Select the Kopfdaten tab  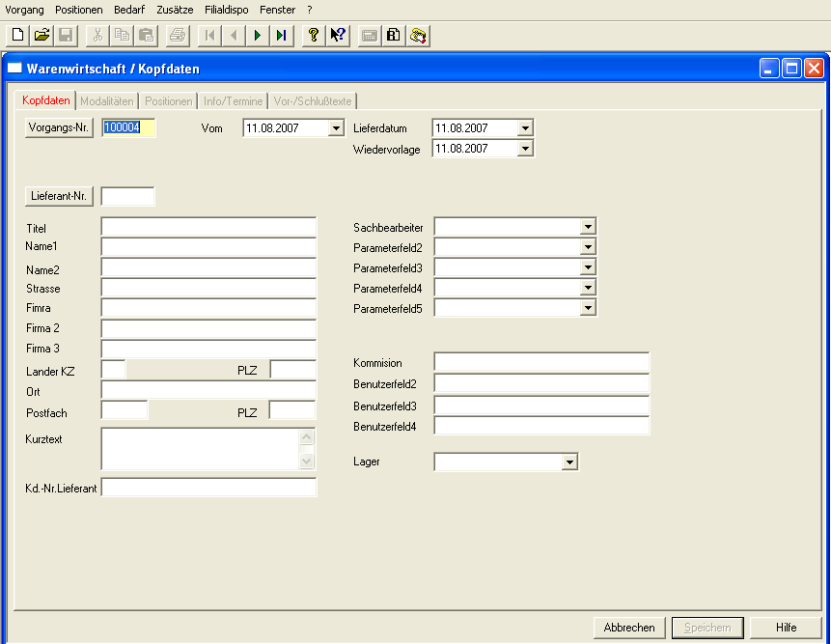[x=45, y=100]
